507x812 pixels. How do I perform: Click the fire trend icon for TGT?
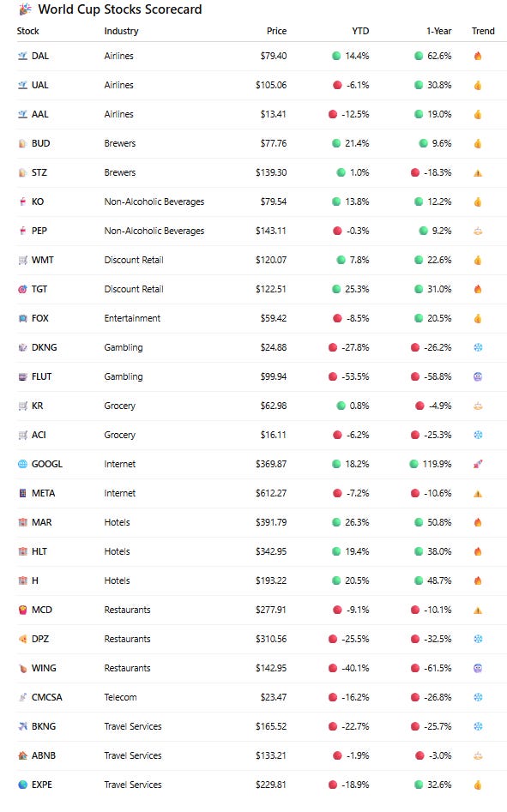pos(478,289)
